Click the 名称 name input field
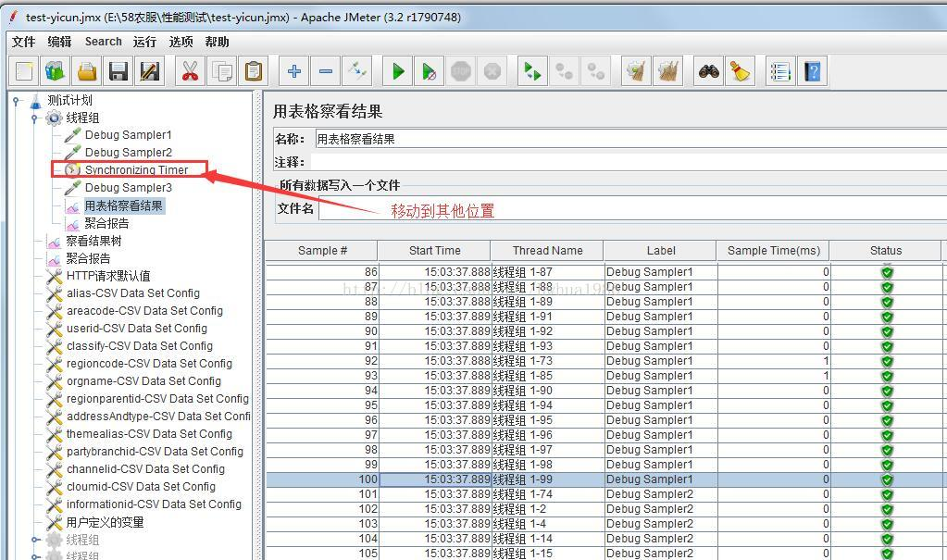947x560 pixels. [x=630, y=139]
